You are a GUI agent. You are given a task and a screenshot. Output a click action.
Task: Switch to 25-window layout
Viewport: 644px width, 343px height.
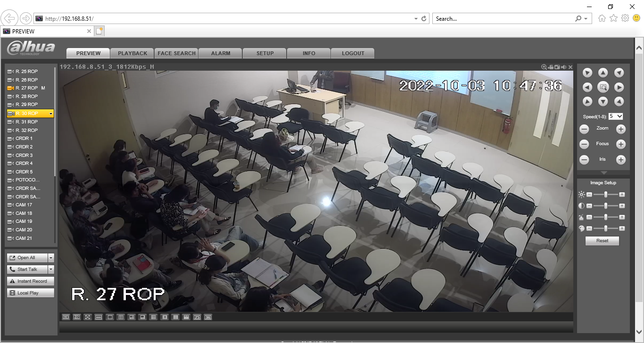pyautogui.click(x=197, y=317)
